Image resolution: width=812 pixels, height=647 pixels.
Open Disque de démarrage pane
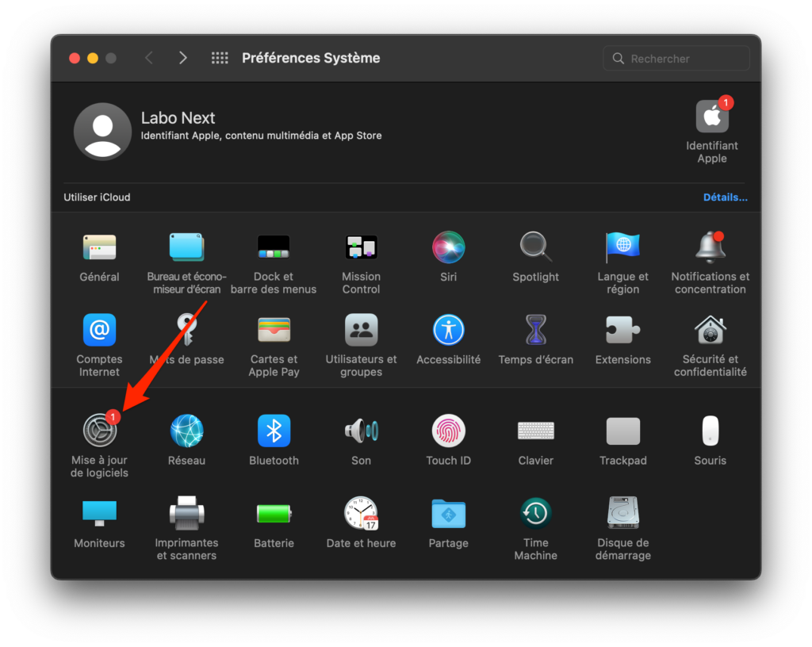623,514
